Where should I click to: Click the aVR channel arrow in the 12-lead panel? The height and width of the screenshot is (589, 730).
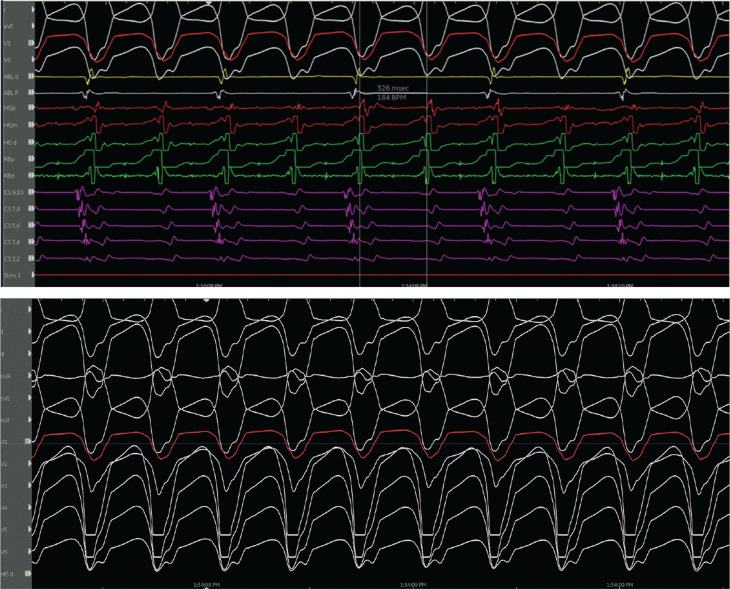coord(30,375)
